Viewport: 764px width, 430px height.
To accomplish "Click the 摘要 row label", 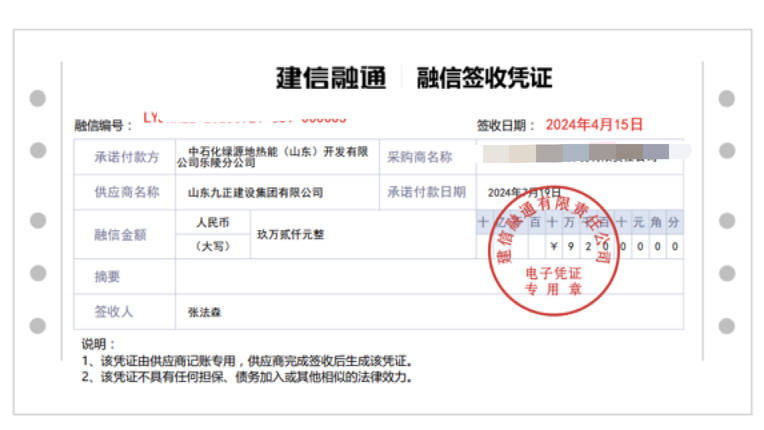I will (x=107, y=277).
